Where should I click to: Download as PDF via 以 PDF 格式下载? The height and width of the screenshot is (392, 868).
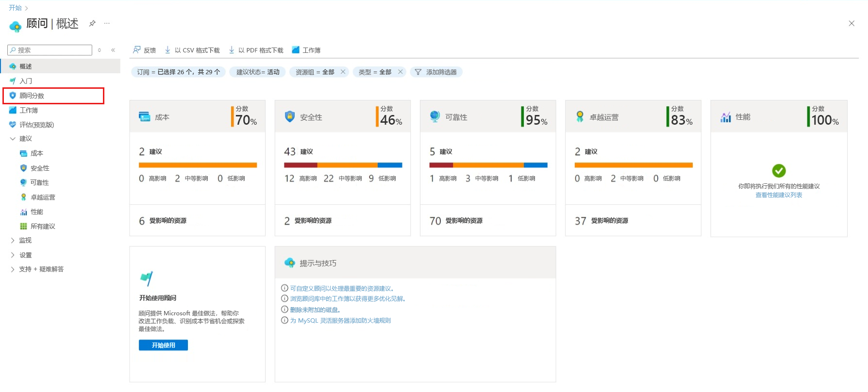[x=256, y=50]
